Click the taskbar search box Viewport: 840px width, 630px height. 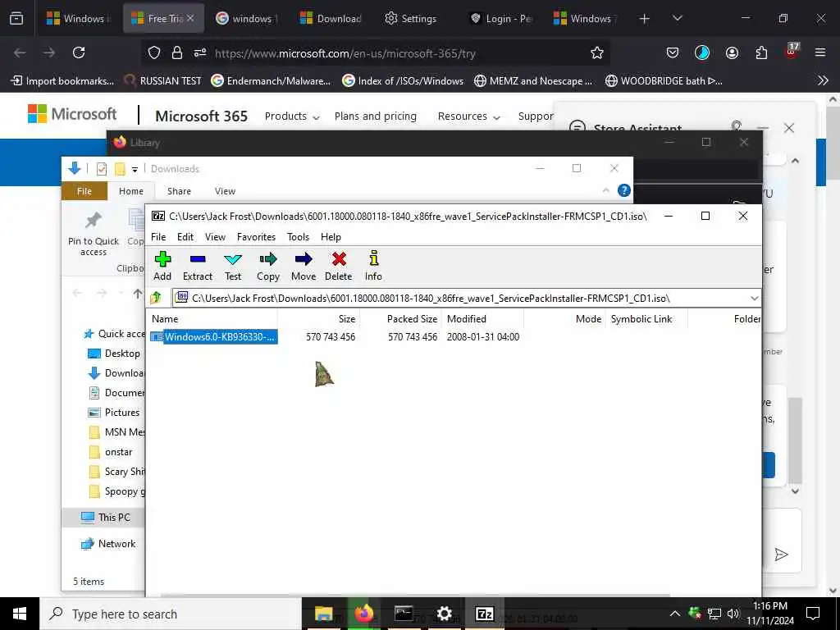(171, 614)
